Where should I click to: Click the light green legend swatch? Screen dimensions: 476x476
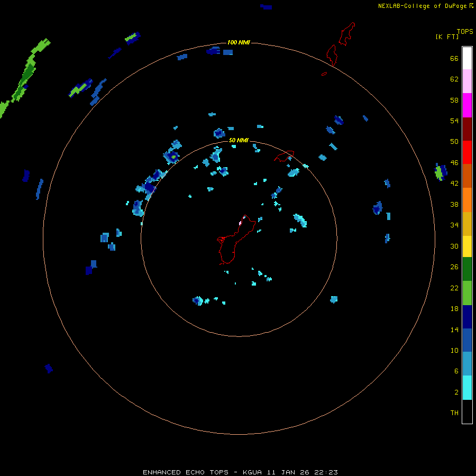(x=467, y=293)
